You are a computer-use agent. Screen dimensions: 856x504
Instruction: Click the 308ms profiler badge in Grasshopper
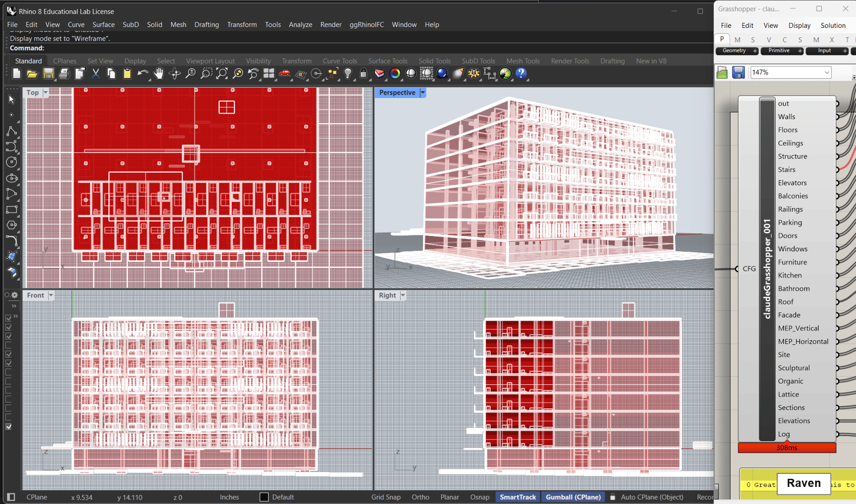click(787, 448)
